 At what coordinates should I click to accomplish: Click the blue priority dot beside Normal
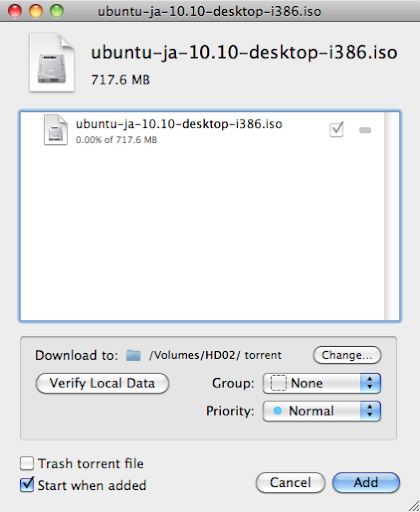coord(277,411)
